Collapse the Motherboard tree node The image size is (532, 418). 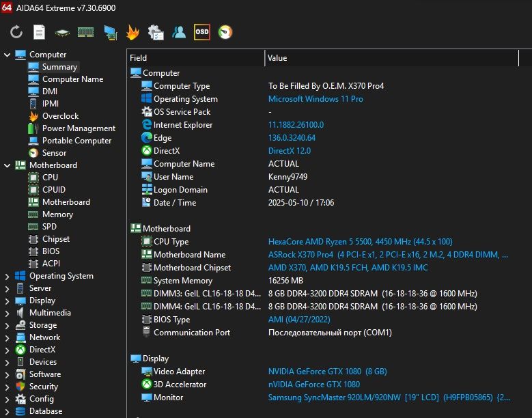pos(7,165)
